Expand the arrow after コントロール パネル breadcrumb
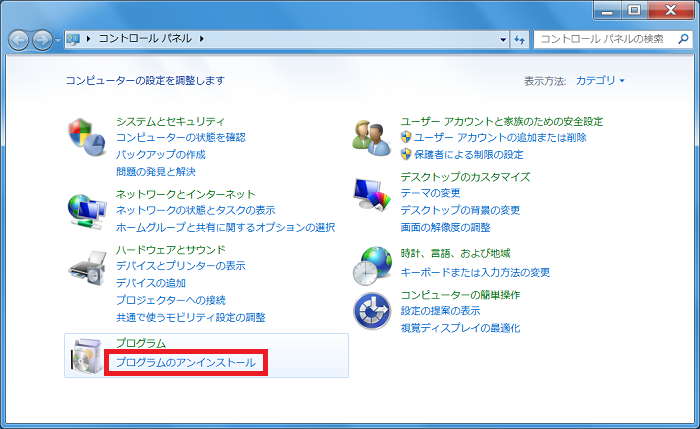This screenshot has height=429, width=700. click(201, 39)
